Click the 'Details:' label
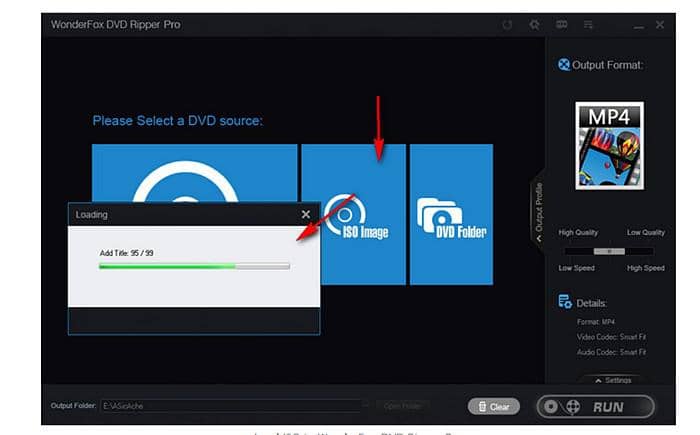This screenshot has width=700, height=435. (x=591, y=303)
